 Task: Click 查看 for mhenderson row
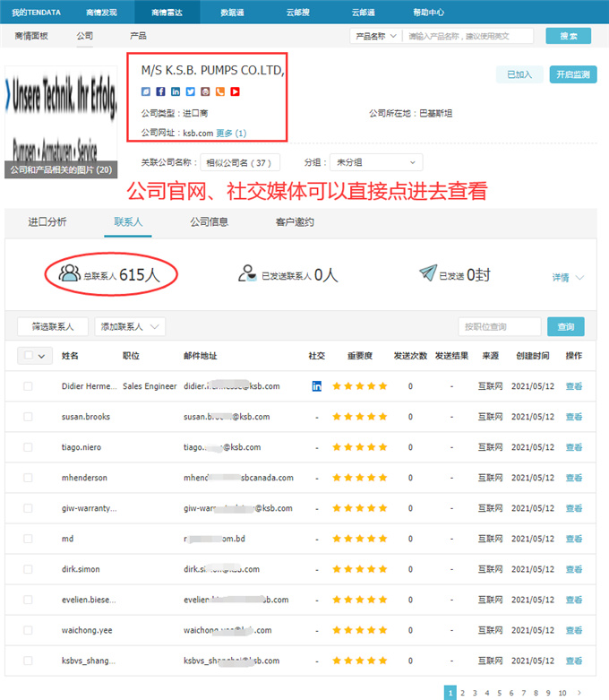tap(574, 478)
